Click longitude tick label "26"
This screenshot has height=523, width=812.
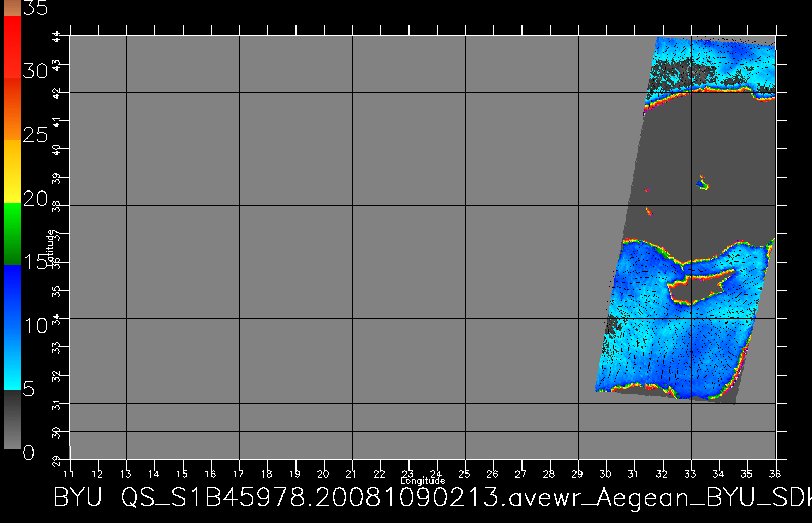pyautogui.click(x=492, y=474)
